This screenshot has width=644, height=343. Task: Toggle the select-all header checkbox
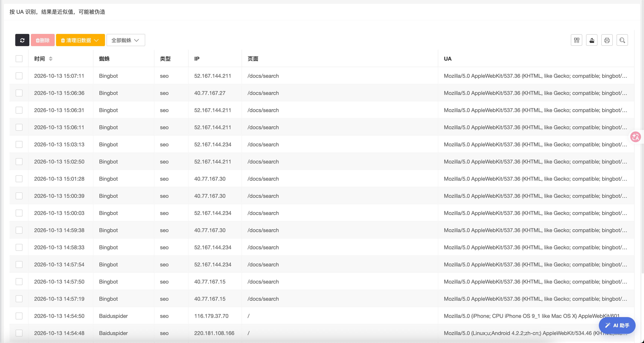tap(19, 59)
